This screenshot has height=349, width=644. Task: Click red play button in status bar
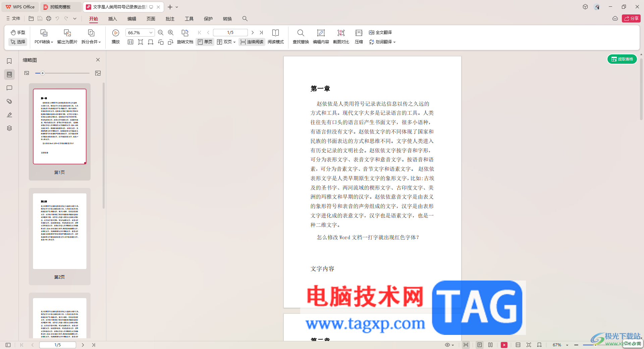(x=504, y=345)
